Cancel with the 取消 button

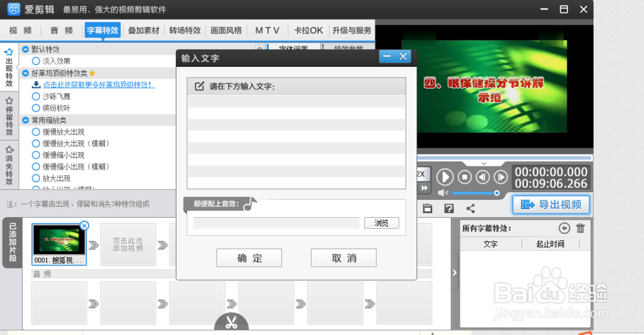344,258
